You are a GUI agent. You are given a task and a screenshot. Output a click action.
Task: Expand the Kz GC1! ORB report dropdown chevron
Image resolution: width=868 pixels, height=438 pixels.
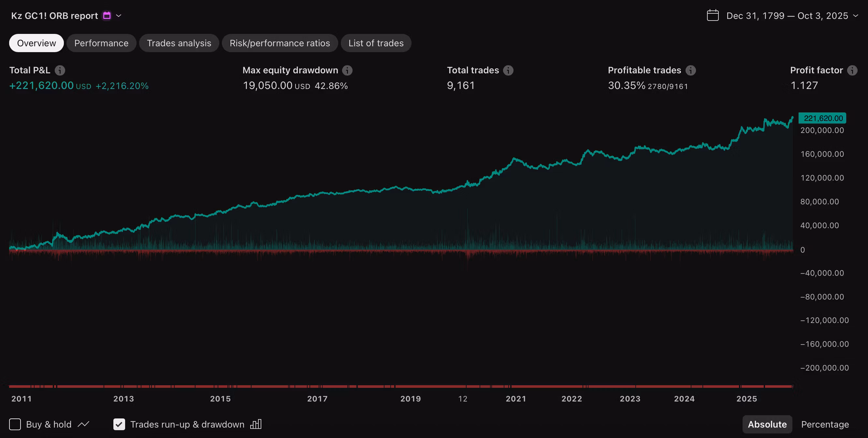tap(119, 16)
